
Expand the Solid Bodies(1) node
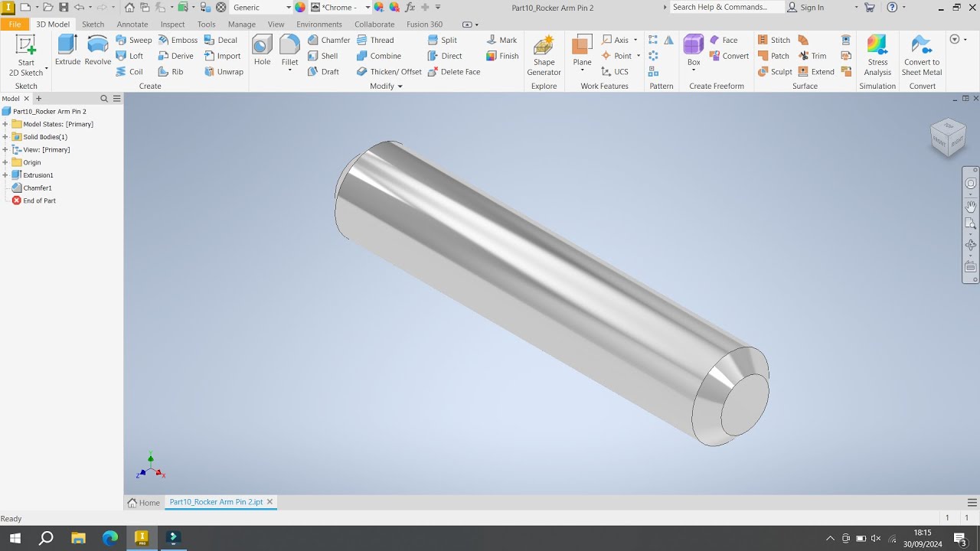tap(5, 137)
